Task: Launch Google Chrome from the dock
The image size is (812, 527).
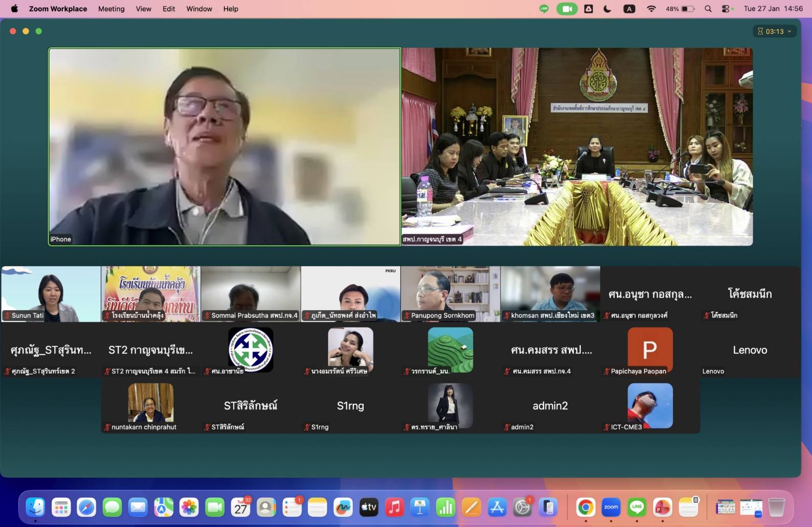Action: coord(585,508)
